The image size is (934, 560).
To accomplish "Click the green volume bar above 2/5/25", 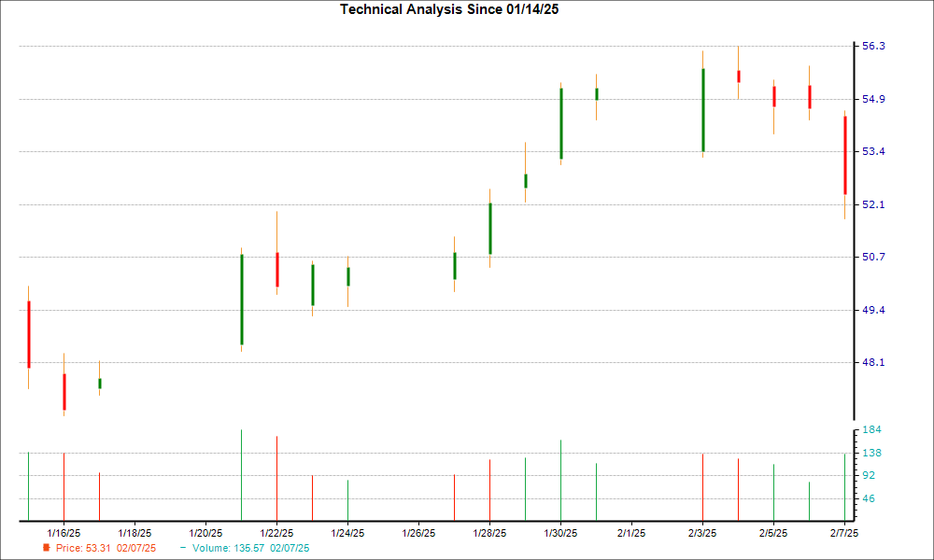I will point(773,493).
